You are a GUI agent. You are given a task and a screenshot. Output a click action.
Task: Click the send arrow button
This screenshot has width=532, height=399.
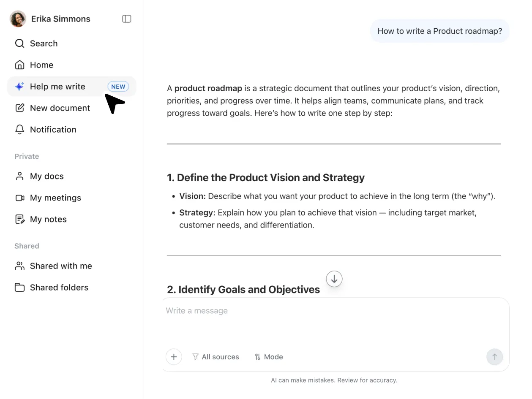point(494,357)
